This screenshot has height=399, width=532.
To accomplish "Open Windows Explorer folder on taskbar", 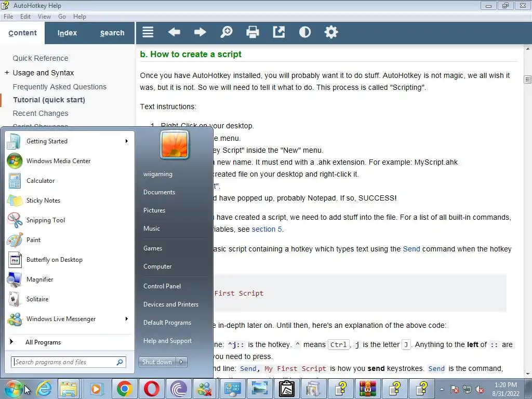I will point(69,389).
